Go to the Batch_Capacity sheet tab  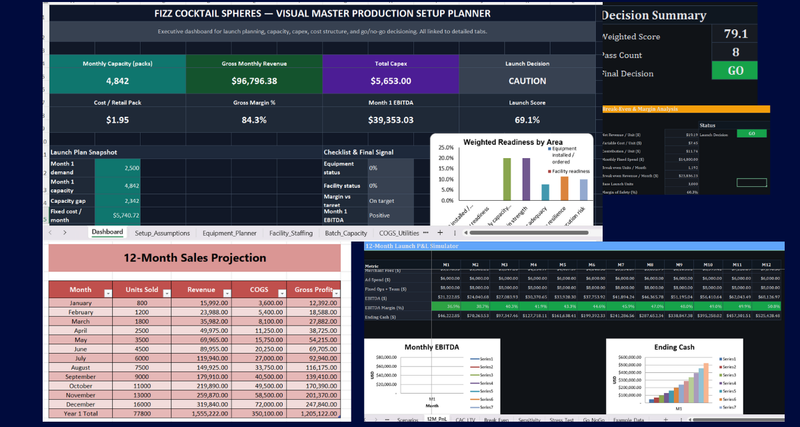(346, 233)
